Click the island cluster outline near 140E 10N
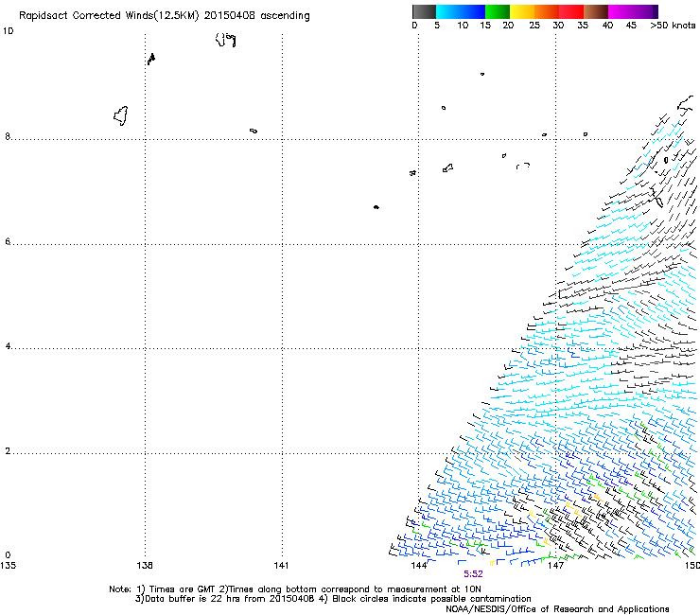The height and width of the screenshot is (615, 700). point(225,40)
